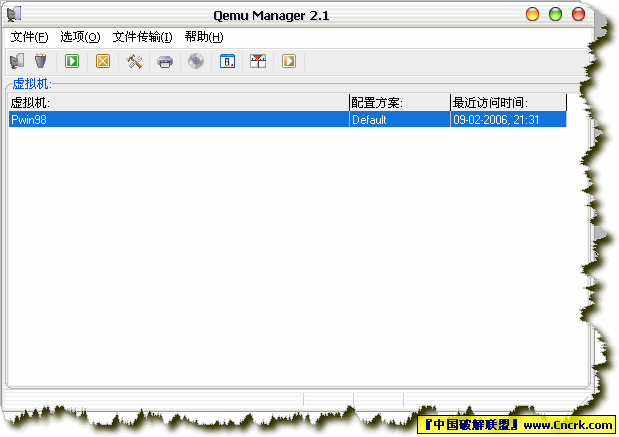Click the Default configuration cell

[400, 119]
